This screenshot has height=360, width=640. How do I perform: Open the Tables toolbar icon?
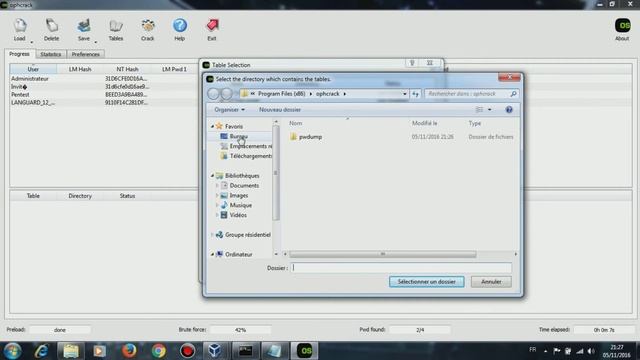coord(116,29)
